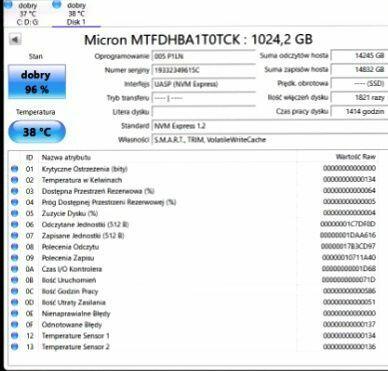Click status icon for Dostępna Przestrzeń Rezerwowa (%)
The width and height of the screenshot is (388, 371).
pos(14,191)
